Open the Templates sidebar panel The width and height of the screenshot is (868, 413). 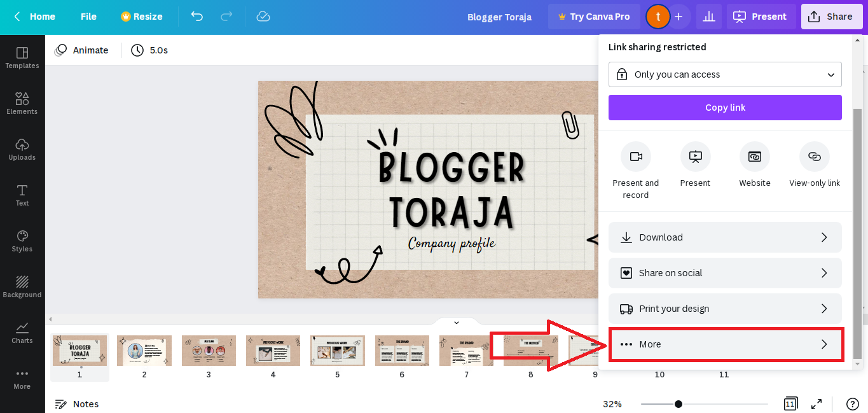tap(22, 57)
